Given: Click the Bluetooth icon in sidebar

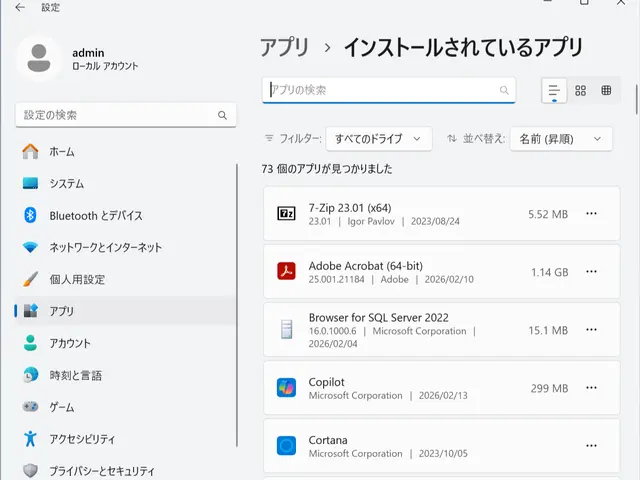Looking at the screenshot, I should tap(30, 215).
